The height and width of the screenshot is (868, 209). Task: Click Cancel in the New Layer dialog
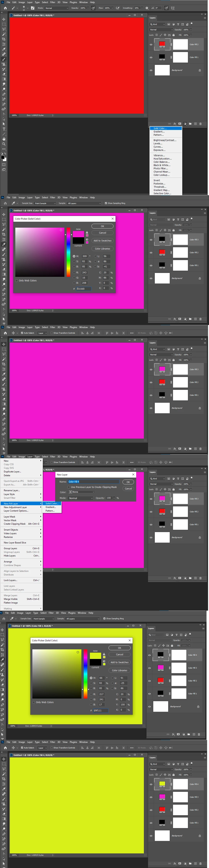click(128, 488)
